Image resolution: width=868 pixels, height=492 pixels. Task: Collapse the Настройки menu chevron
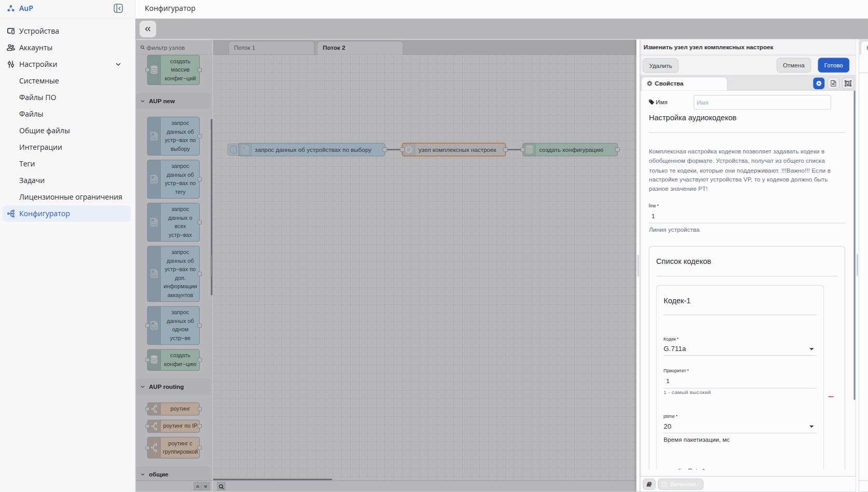point(118,64)
